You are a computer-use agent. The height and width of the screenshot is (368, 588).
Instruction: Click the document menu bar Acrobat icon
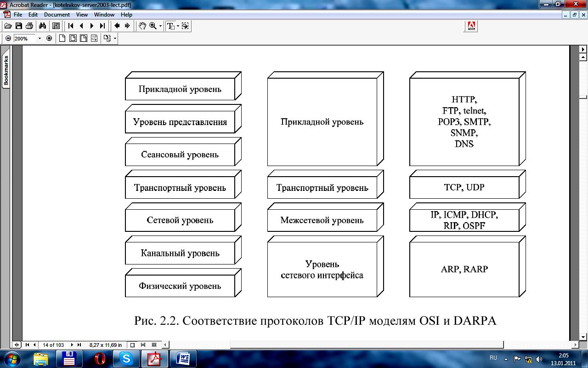click(x=7, y=15)
